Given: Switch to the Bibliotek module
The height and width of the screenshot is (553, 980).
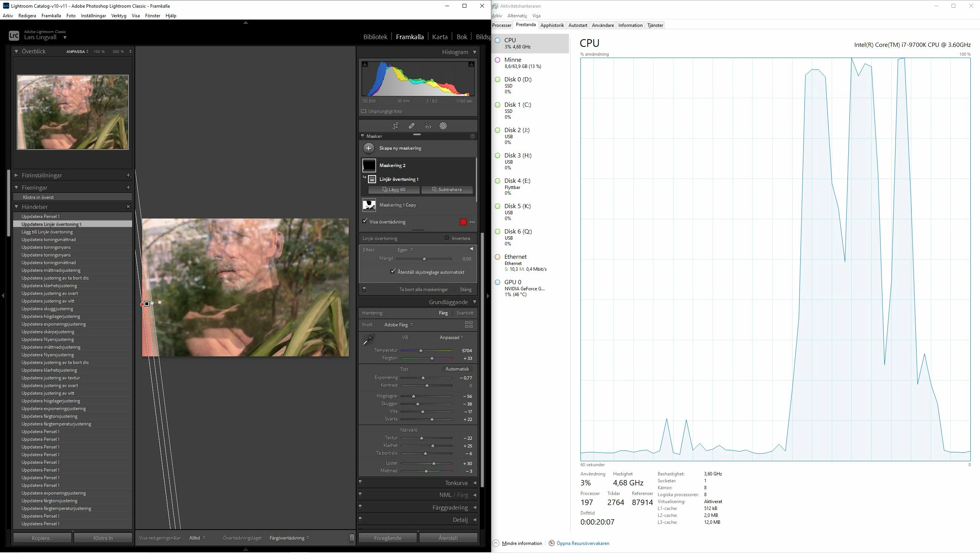Looking at the screenshot, I should 375,37.
